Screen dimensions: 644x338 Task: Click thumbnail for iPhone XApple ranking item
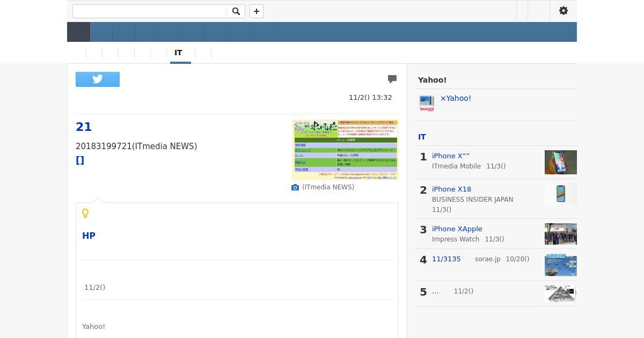click(561, 234)
